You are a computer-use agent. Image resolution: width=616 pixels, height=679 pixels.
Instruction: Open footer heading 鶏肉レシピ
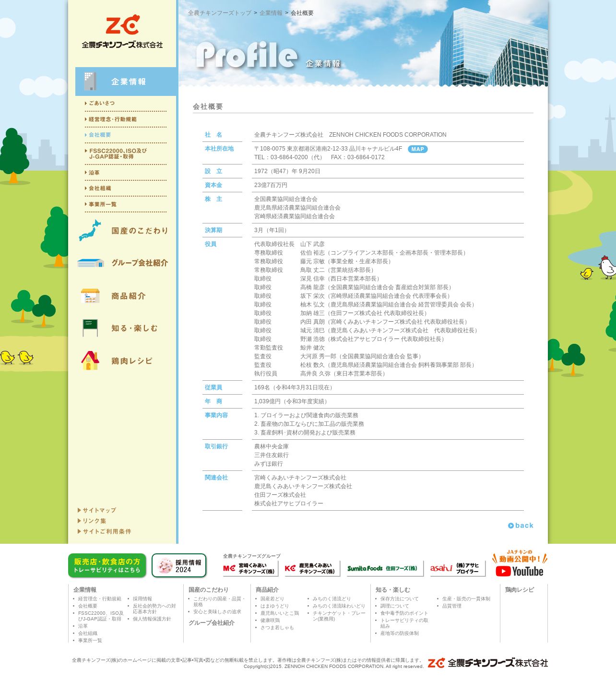(x=520, y=590)
